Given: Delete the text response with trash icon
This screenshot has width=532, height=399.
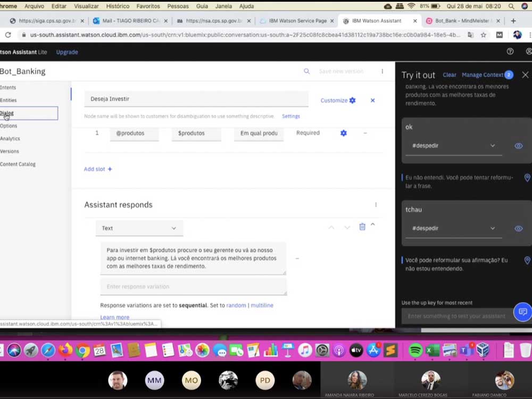Looking at the screenshot, I should point(362,227).
